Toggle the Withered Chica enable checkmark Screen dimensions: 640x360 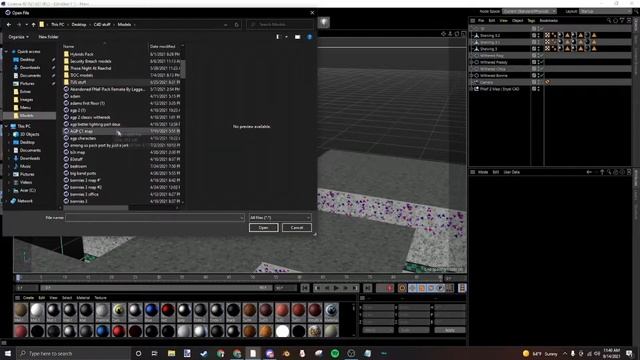click(x=542, y=69)
